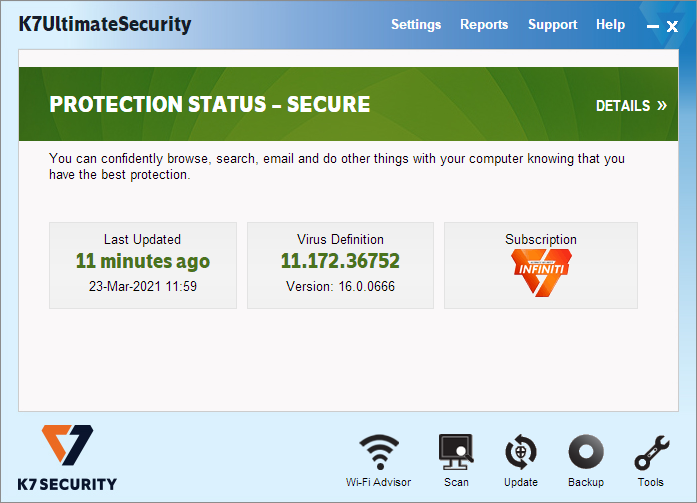
Task: Open the Reports menu
Action: (x=484, y=24)
